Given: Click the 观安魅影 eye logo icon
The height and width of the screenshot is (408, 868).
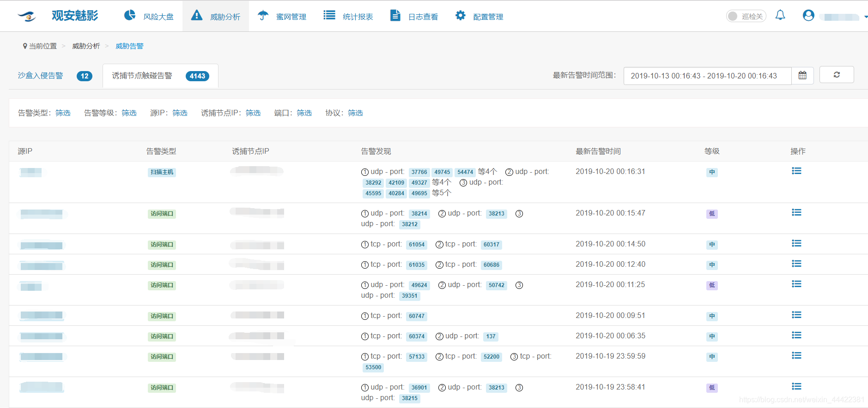Looking at the screenshot, I should pos(27,16).
